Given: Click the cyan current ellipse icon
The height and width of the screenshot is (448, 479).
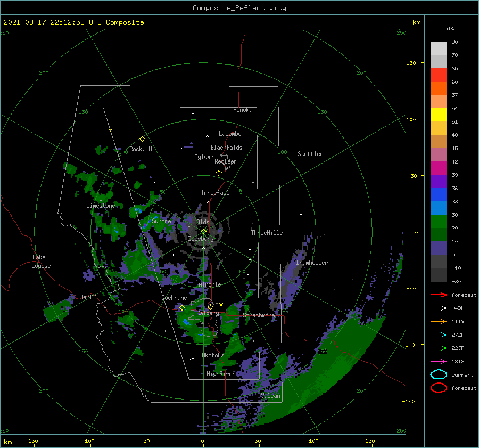Looking at the screenshot, I should (x=439, y=374).
